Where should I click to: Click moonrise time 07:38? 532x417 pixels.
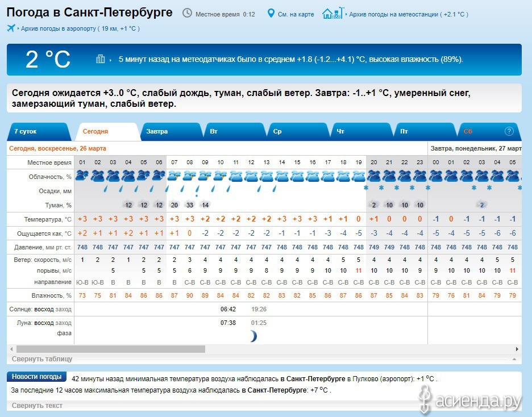pos(228,323)
